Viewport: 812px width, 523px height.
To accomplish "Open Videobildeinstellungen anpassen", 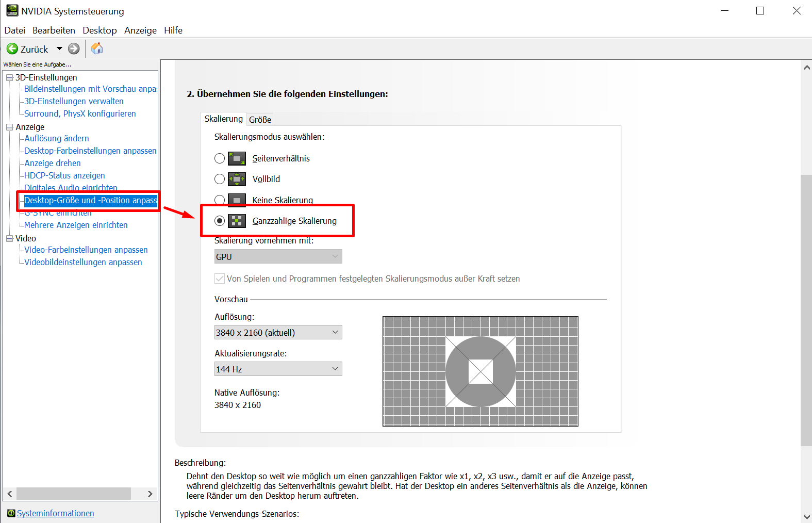I will pyautogui.click(x=83, y=262).
